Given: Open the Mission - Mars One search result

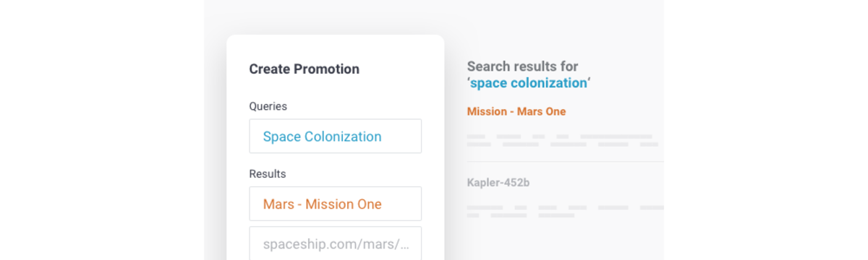Looking at the screenshot, I should 516,111.
